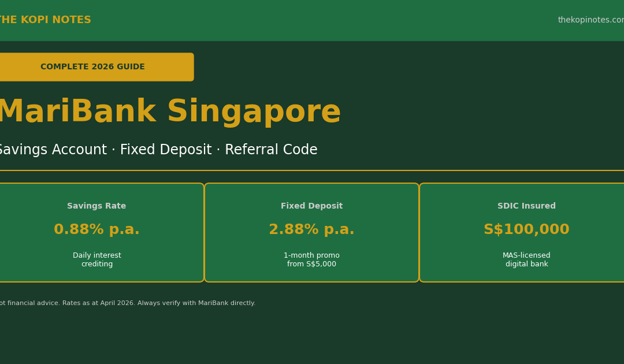Click the S$100,000 value
The width and height of the screenshot is (624, 364).
coord(526,229)
